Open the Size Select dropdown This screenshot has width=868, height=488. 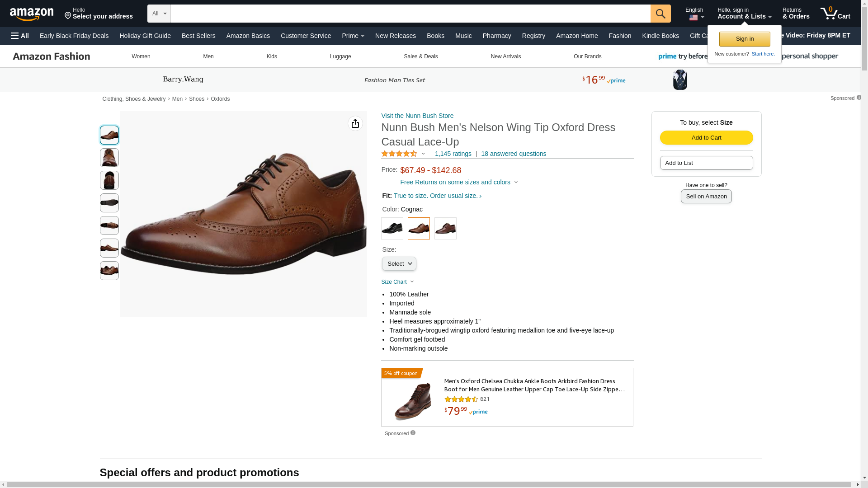click(399, 264)
